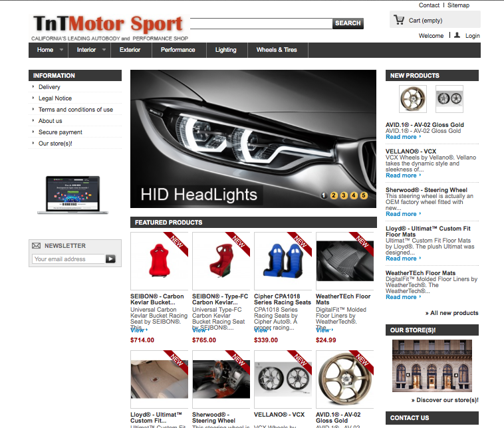504x428 pixels.
Task: Click VELLANO VCX title in New Products
Action: (x=411, y=152)
